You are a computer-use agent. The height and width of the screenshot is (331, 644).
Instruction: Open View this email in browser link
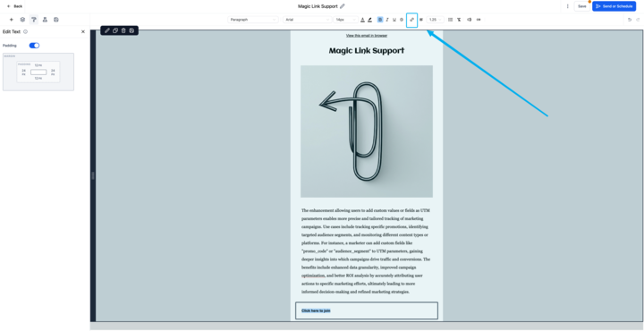point(367,35)
